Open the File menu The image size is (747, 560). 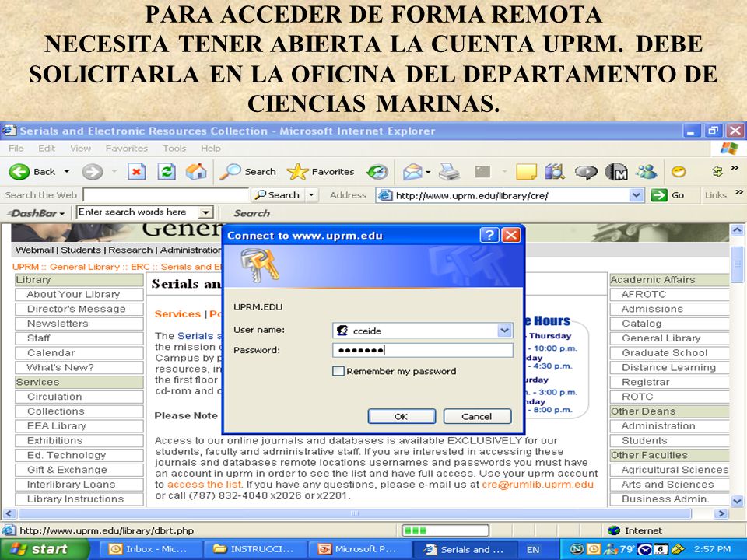tap(16, 149)
